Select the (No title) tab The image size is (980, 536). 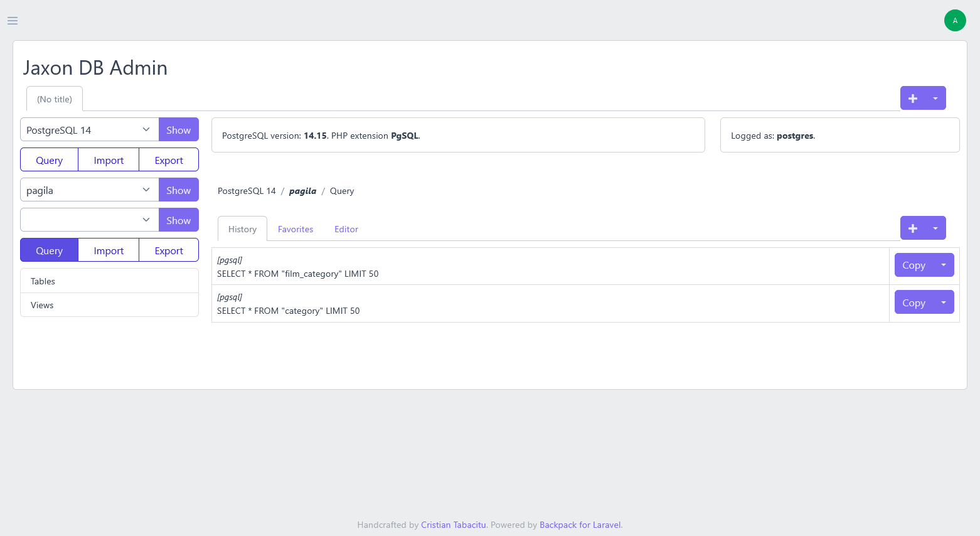point(54,99)
